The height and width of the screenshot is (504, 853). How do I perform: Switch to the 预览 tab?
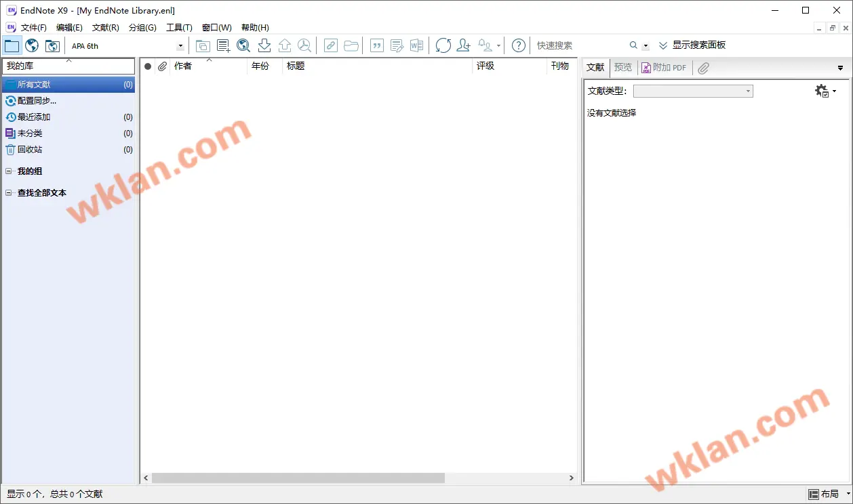point(623,68)
